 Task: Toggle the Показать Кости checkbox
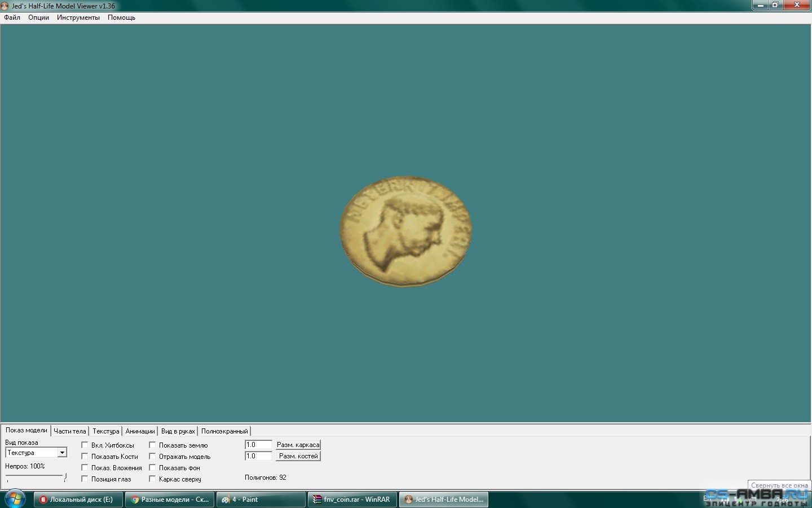[85, 457]
